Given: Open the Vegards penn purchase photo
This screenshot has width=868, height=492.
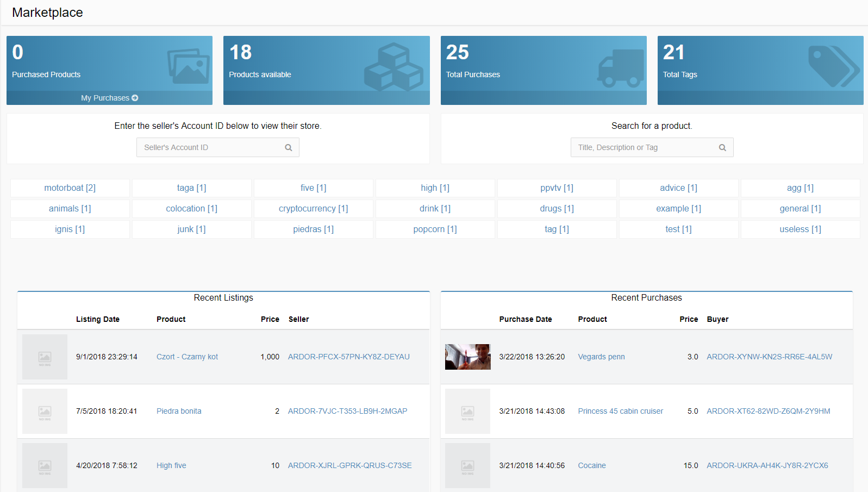Looking at the screenshot, I should [467, 357].
